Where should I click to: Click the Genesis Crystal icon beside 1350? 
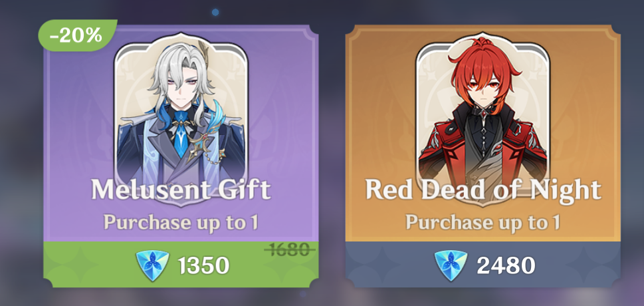(x=152, y=265)
